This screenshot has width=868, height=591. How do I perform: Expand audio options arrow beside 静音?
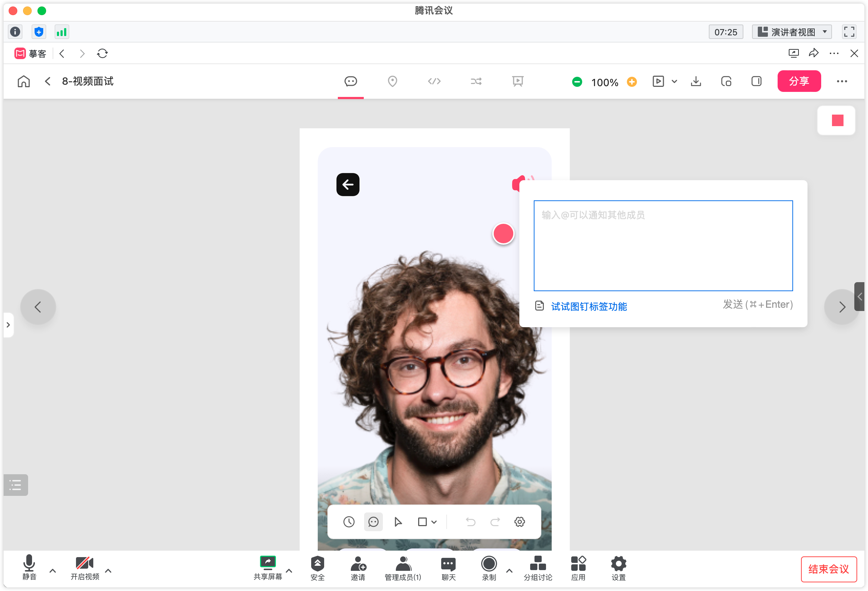53,571
